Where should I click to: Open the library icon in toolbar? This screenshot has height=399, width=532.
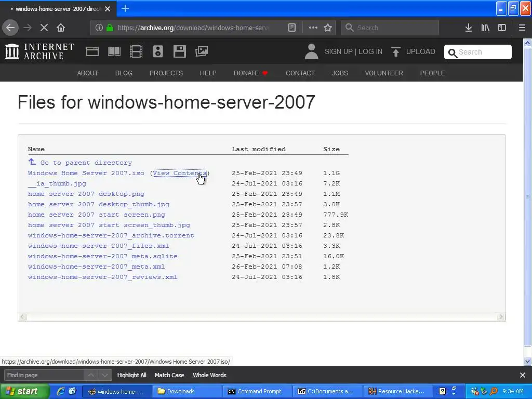[485, 28]
